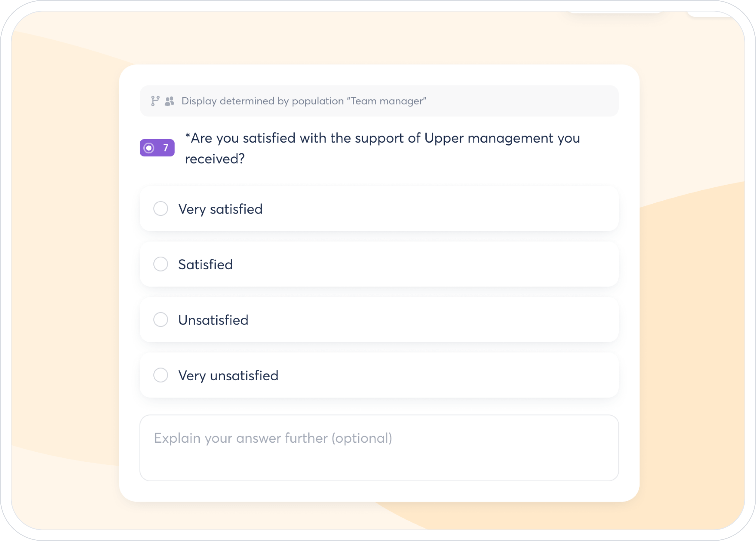Click the "Very unsatisfied" label text
Viewport: 756px width, 541px height.
[228, 376]
